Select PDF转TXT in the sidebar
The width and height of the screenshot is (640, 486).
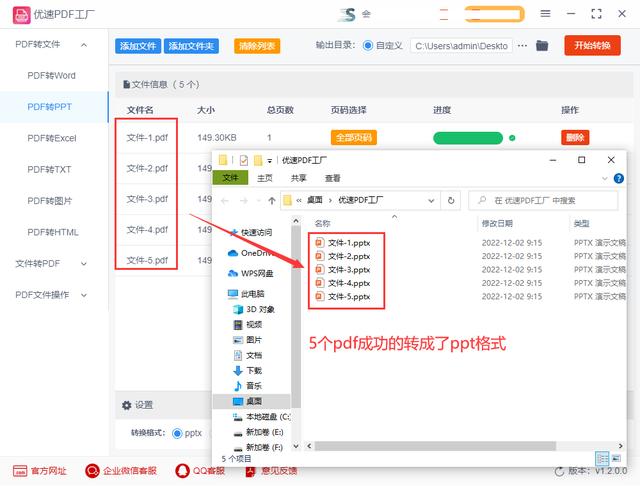point(49,169)
